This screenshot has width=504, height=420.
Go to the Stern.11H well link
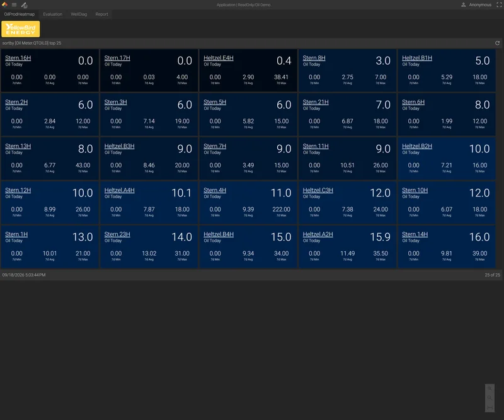point(316,146)
